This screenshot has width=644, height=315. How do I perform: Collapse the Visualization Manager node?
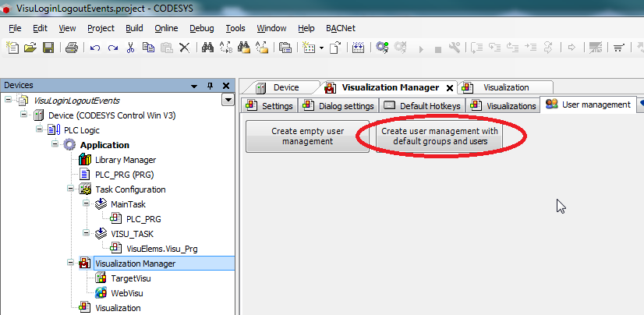pyautogui.click(x=71, y=264)
